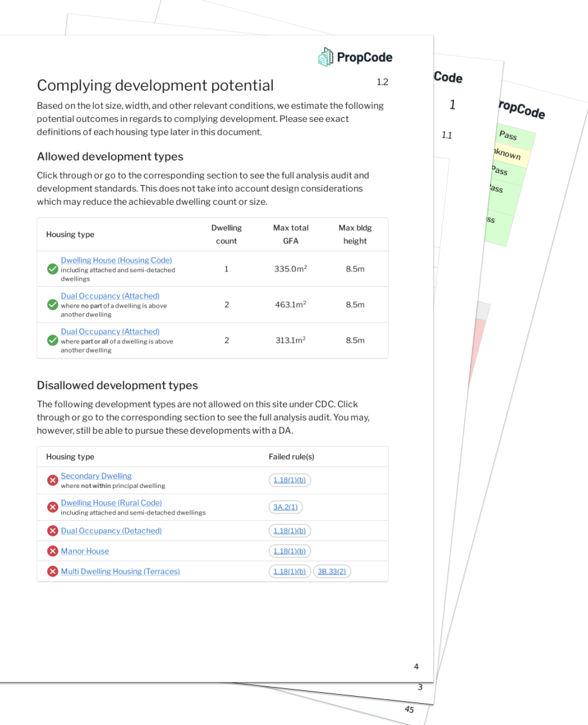
Task: Click the Housing type column header
Action: pos(70,234)
